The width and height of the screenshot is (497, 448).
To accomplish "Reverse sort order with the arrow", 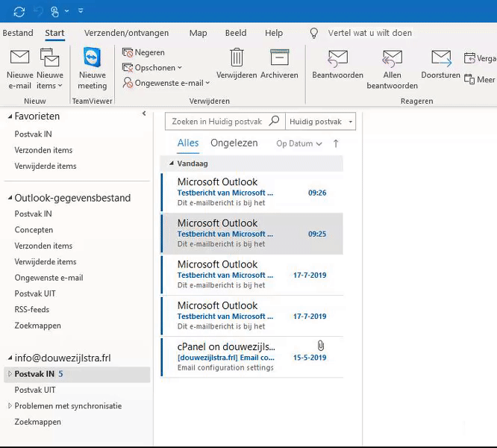I will (336, 143).
